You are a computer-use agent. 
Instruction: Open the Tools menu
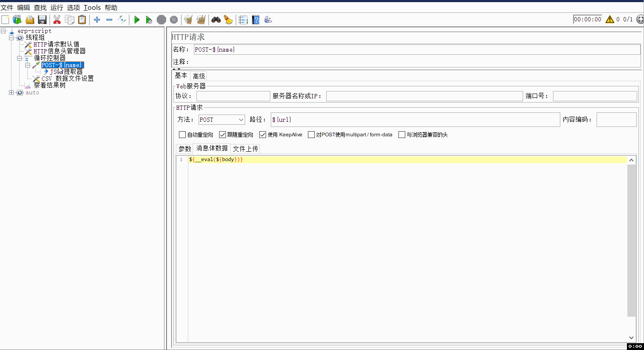(92, 8)
